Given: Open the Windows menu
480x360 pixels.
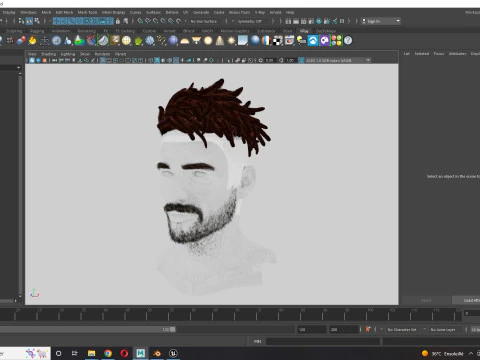Looking at the screenshot, I should coord(28,12).
